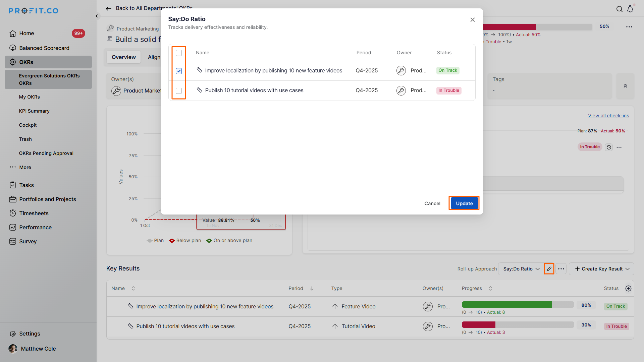Open the Balanced Scorecard sidebar icon
644x362 pixels.
(x=13, y=48)
